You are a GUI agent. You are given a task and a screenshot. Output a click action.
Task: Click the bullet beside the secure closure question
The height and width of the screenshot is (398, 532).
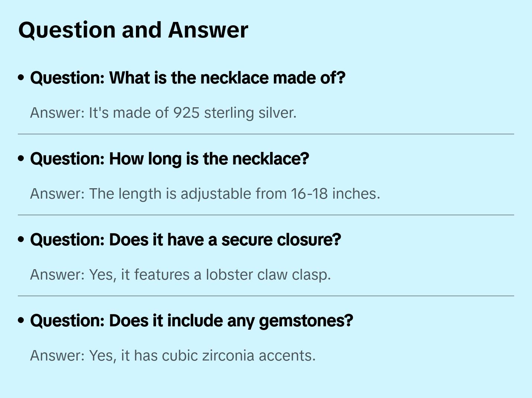[x=21, y=240]
